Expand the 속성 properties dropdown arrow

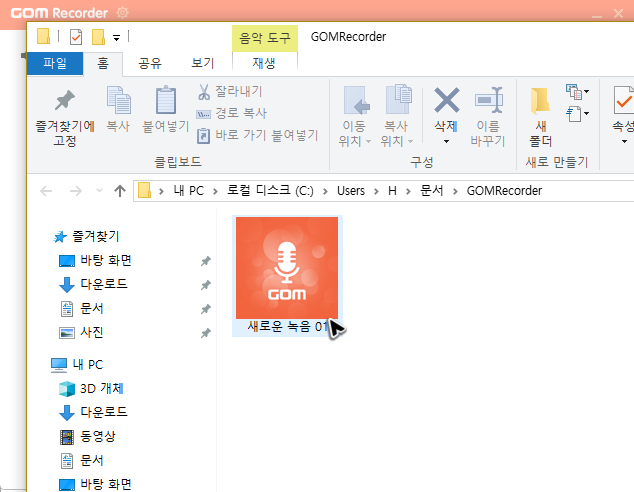click(x=624, y=141)
